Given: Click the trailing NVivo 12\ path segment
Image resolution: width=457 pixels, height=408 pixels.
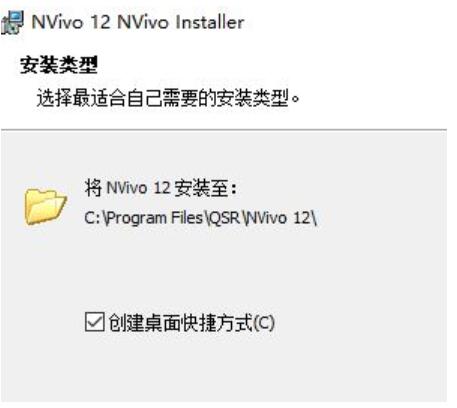Looking at the screenshot, I should pos(282,218).
